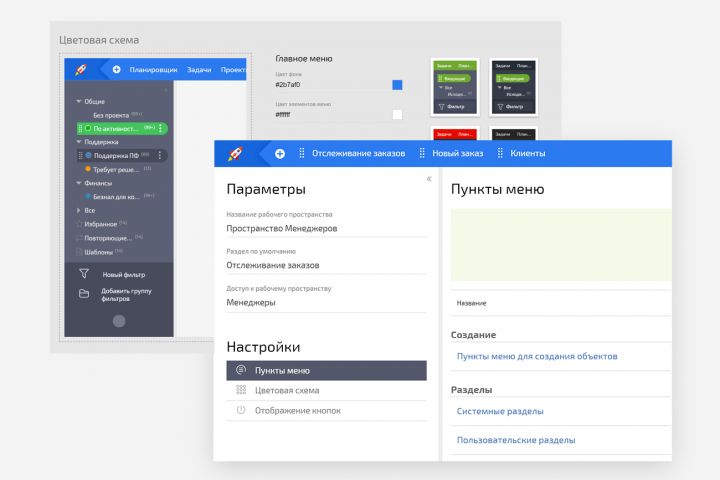
Task: Select Отображение кнопок under Настройки
Action: [x=326, y=411]
